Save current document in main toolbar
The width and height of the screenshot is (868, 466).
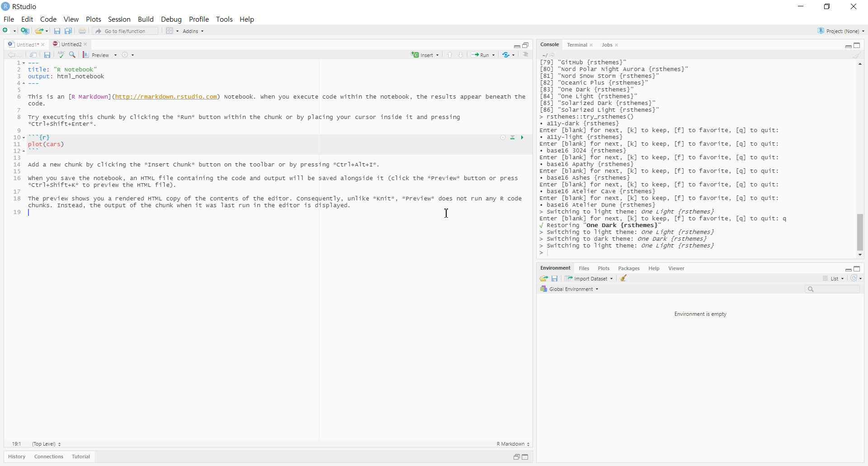[x=57, y=31]
